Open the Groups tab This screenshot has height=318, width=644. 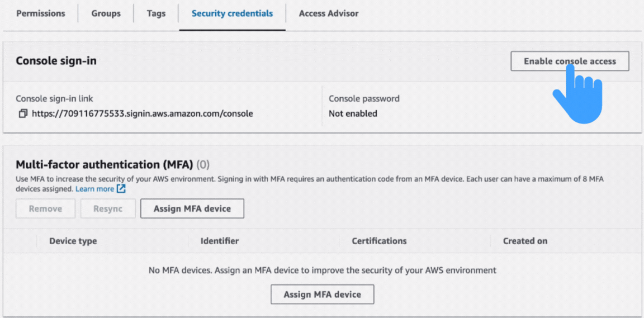pyautogui.click(x=106, y=13)
